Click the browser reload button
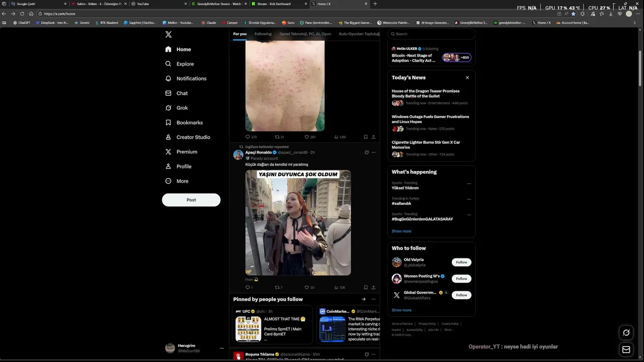Image resolution: width=644 pixels, height=362 pixels. tap(22, 14)
